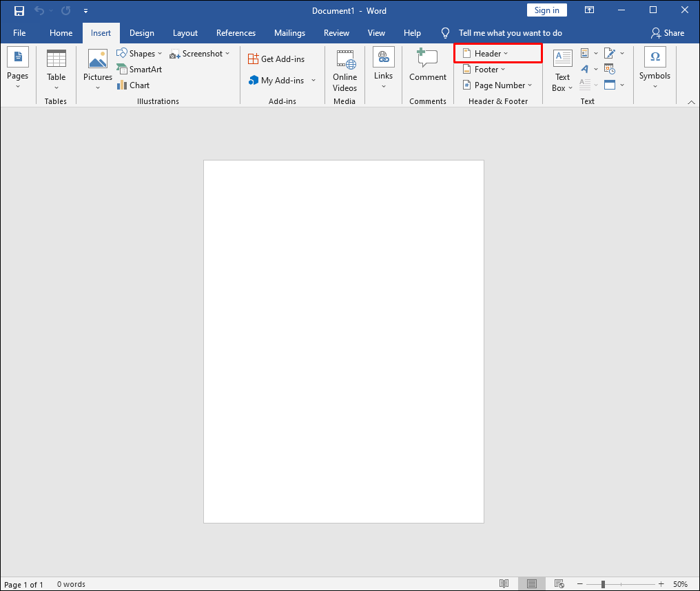Switch to Web Layout view
Image resolution: width=700 pixels, height=591 pixels.
559,583
